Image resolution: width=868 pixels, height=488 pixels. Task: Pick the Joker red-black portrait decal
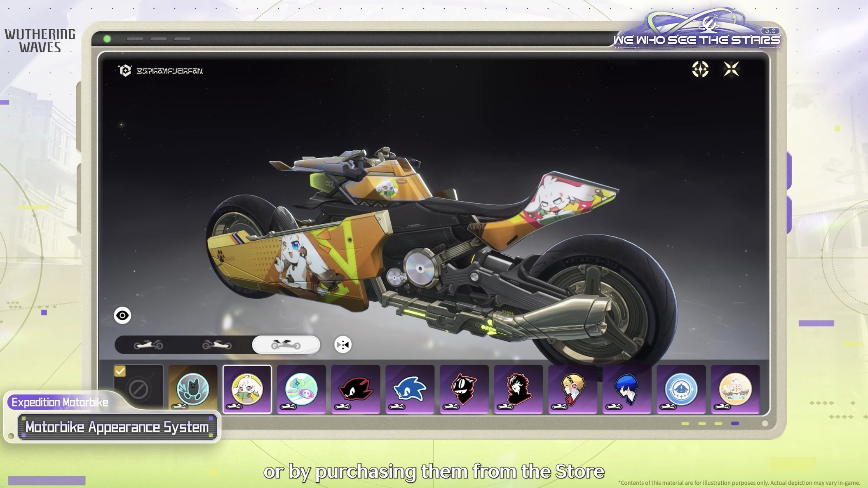[x=518, y=389]
